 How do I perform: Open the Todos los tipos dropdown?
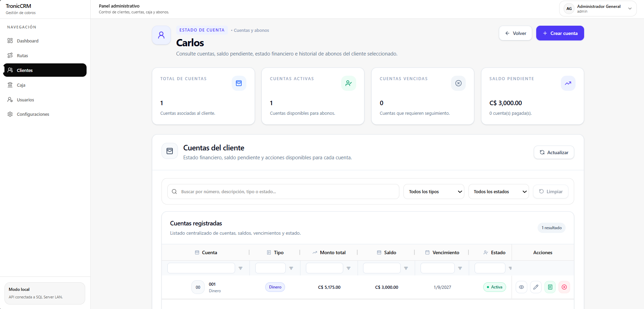pyautogui.click(x=434, y=191)
